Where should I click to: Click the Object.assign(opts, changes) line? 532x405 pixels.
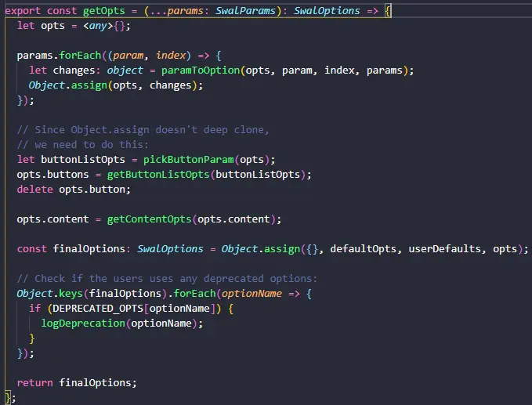click(x=115, y=85)
